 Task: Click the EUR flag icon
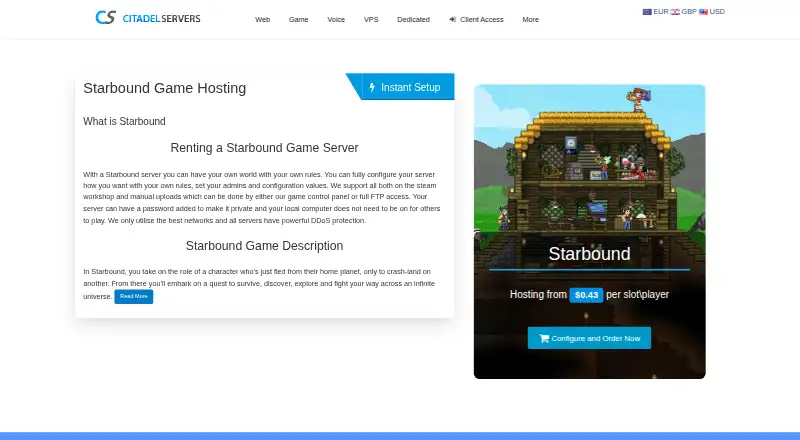tap(647, 12)
